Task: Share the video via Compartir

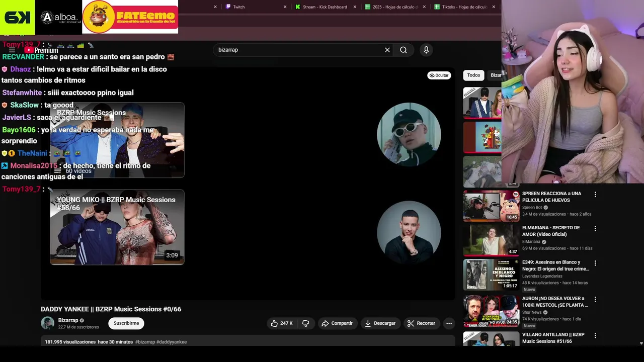Action: tap(337, 323)
